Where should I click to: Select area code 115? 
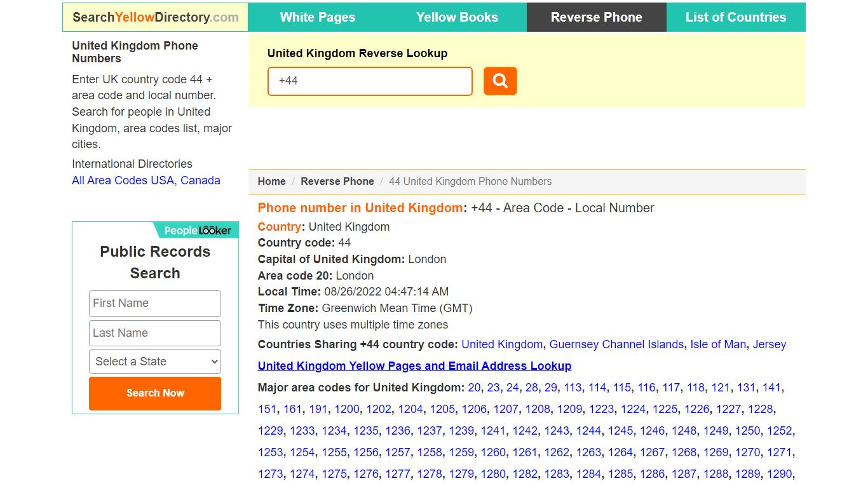click(622, 388)
